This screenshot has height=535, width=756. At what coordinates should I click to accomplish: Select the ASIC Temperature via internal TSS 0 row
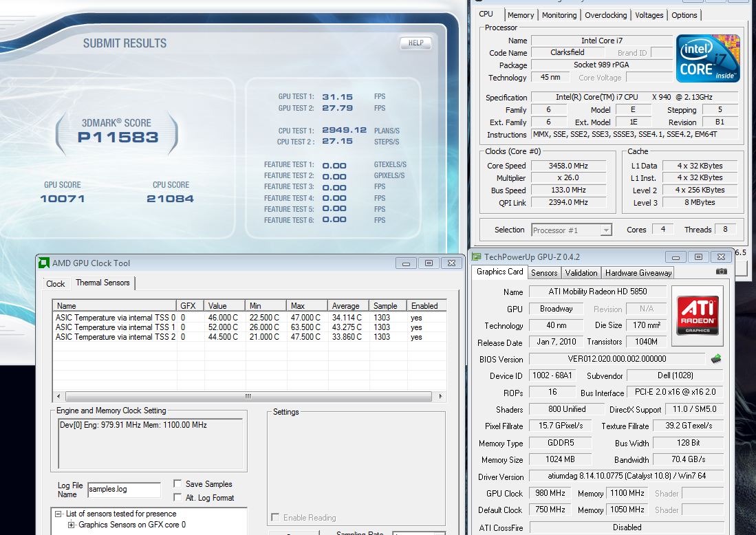(249, 318)
